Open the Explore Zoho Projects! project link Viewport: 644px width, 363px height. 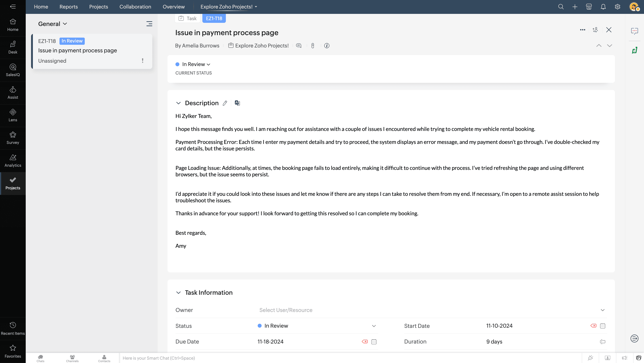(x=261, y=45)
